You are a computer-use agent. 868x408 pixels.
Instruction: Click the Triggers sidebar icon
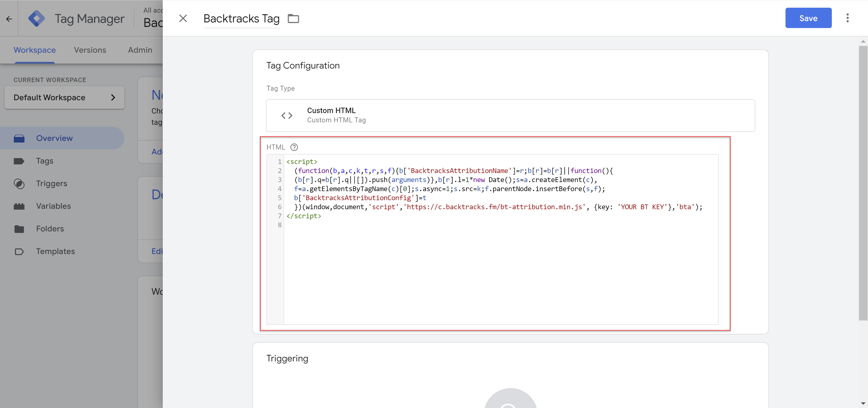pyautogui.click(x=19, y=183)
